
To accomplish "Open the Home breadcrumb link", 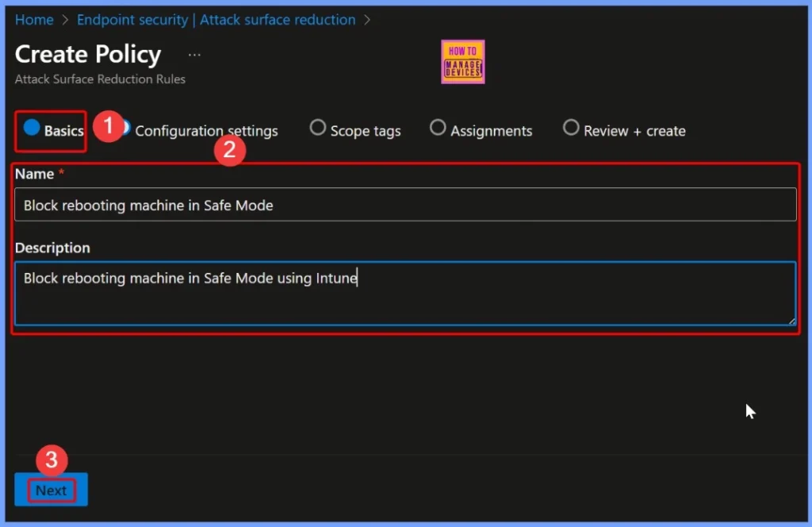I will click(34, 20).
